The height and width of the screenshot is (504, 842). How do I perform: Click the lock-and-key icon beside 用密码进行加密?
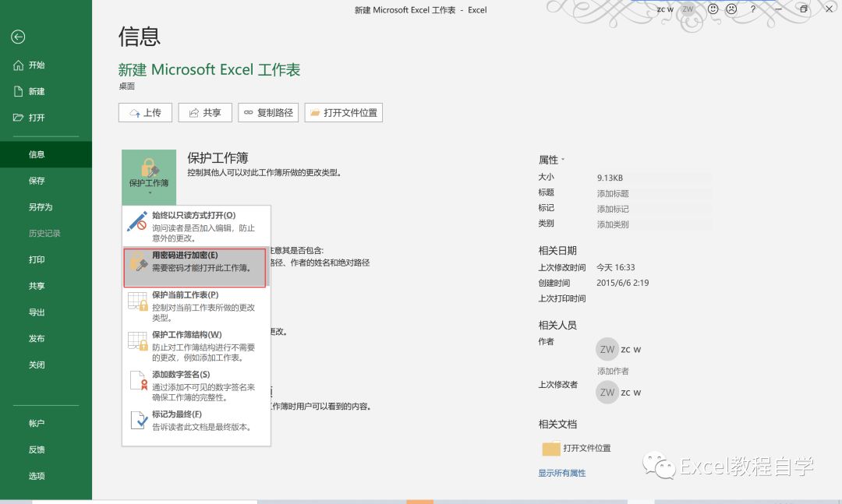pyautogui.click(x=138, y=263)
